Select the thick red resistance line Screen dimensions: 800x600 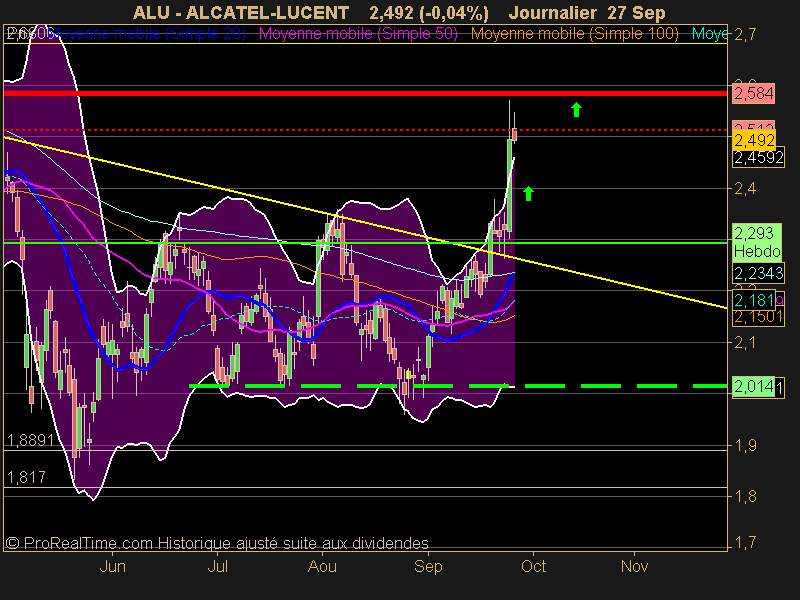point(365,93)
